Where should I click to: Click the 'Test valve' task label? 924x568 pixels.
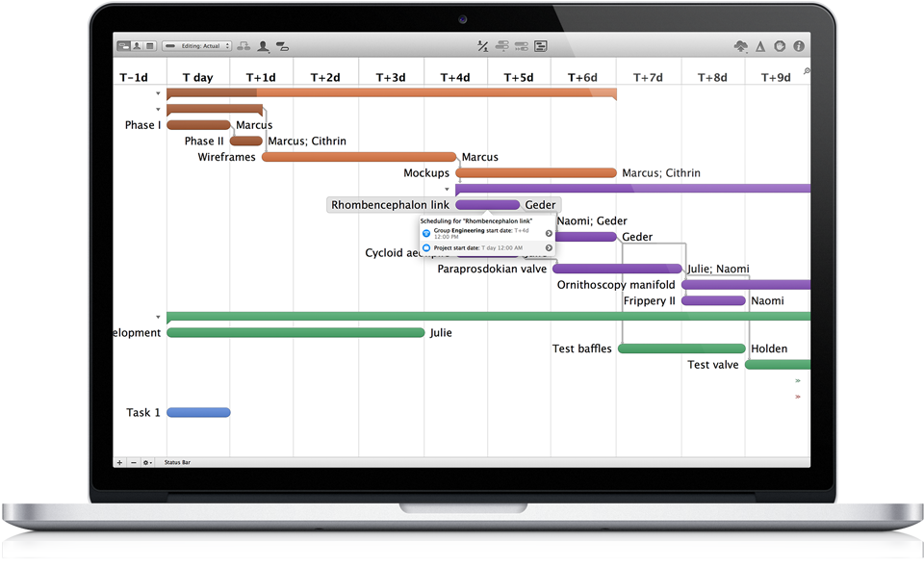712,364
